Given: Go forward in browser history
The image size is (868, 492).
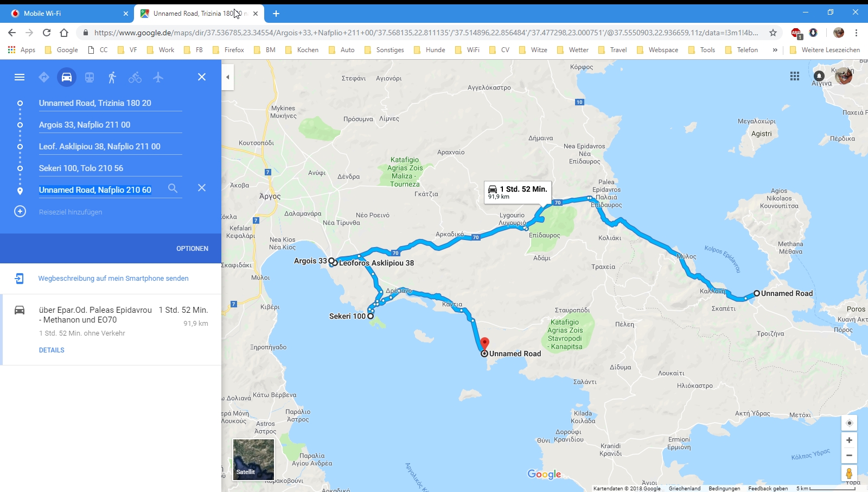Looking at the screenshot, I should (29, 33).
